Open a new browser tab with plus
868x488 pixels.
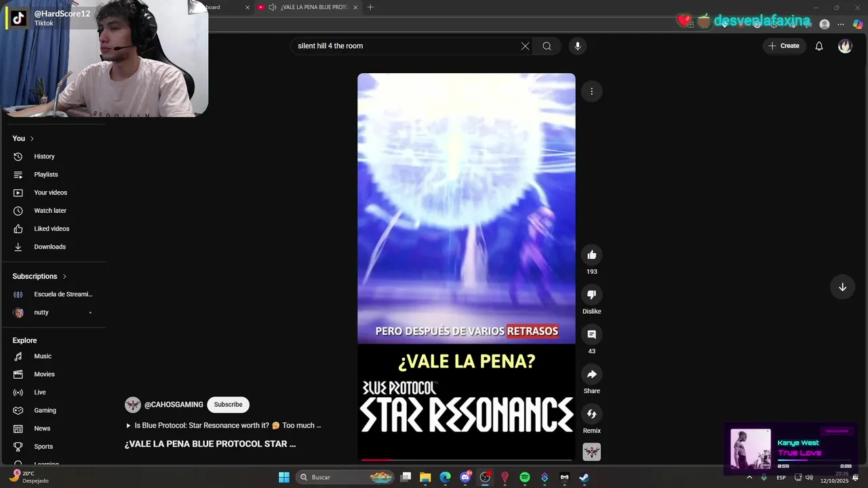(370, 7)
